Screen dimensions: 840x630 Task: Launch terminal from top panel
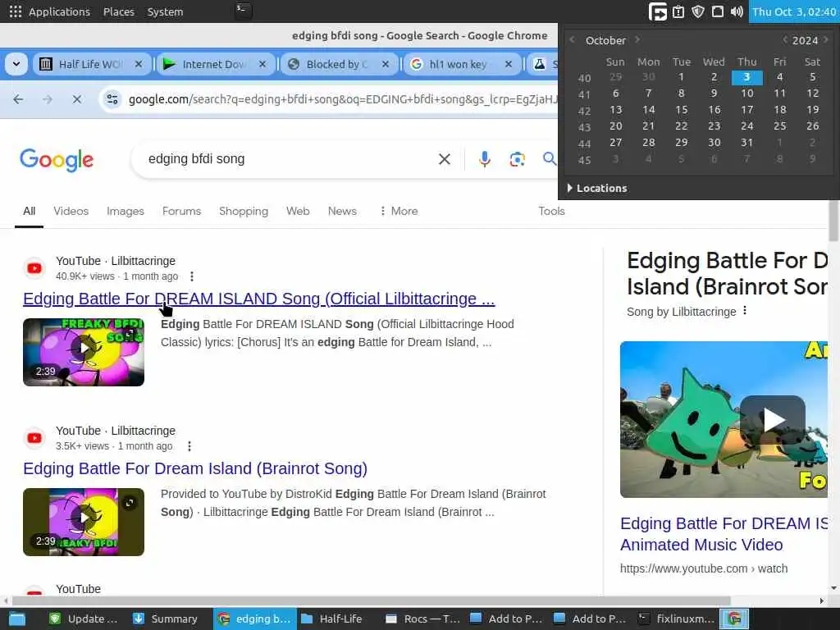[243, 10]
